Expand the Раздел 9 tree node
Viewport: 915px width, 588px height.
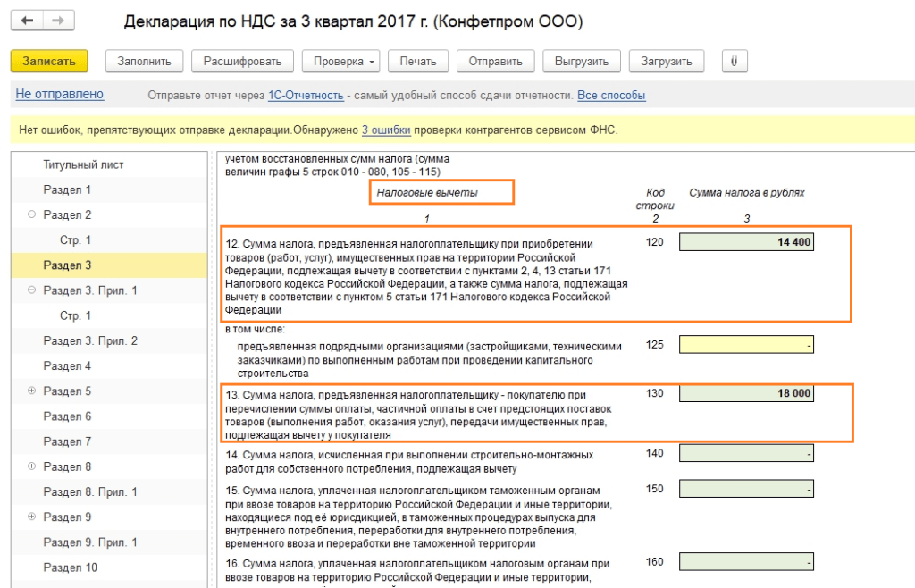[31, 517]
